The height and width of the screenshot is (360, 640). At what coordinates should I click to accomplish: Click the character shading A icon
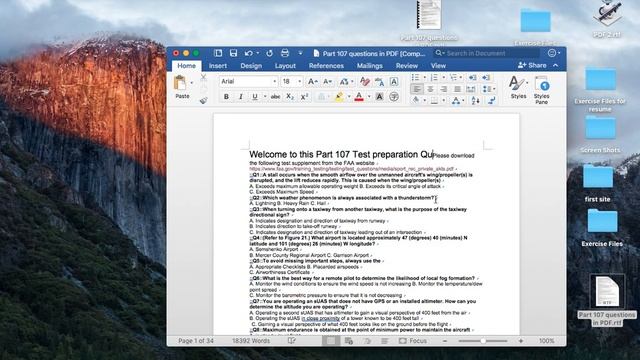(x=379, y=97)
